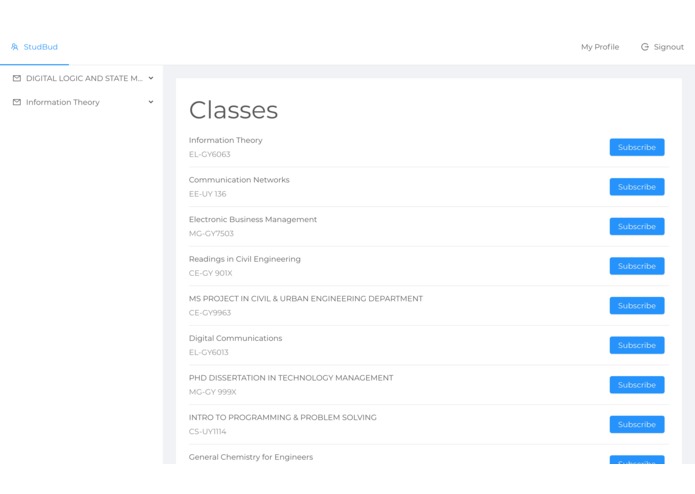695x494 pixels.
Task: Select General Chemistry for Engineers title
Action: pyautogui.click(x=251, y=457)
